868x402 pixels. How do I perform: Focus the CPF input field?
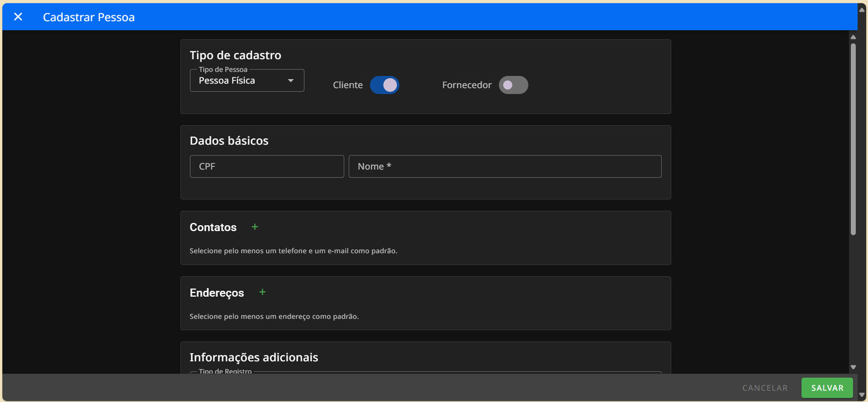(x=266, y=167)
